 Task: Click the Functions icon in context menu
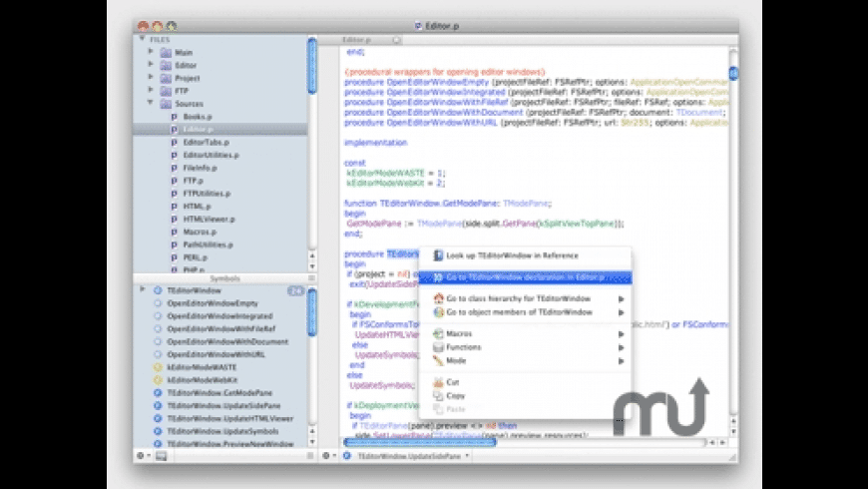(438, 347)
